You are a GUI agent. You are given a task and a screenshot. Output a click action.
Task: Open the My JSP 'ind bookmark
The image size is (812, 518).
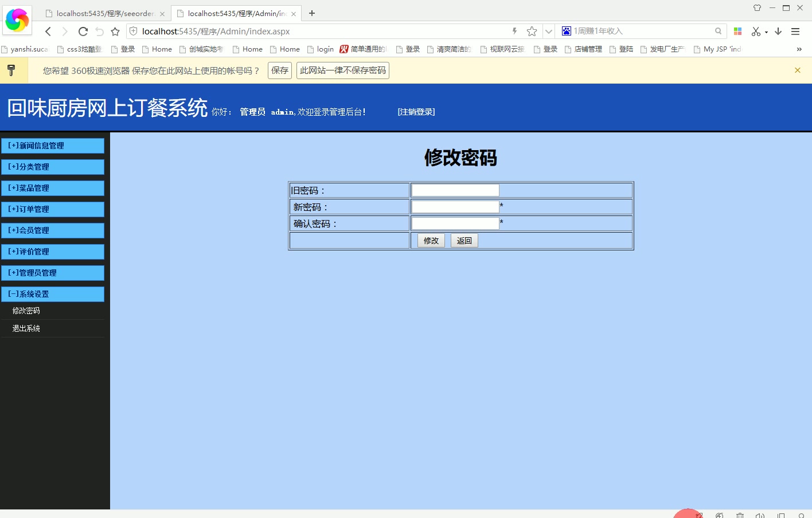717,49
